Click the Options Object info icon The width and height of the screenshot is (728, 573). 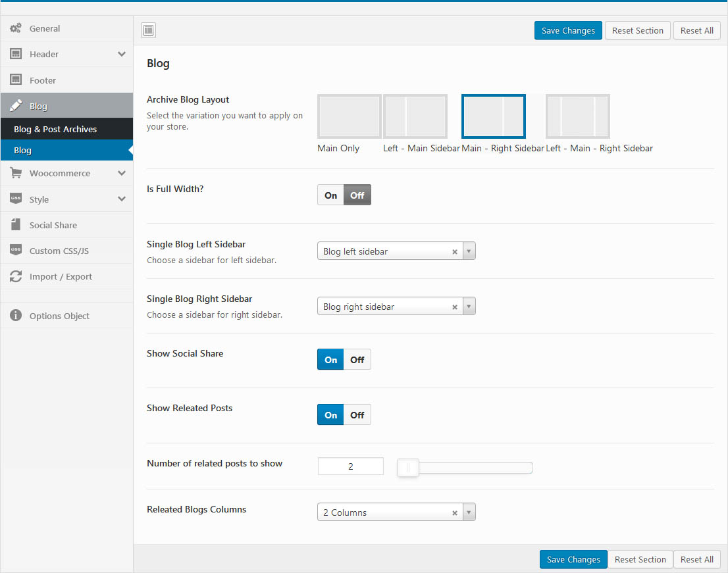[16, 316]
